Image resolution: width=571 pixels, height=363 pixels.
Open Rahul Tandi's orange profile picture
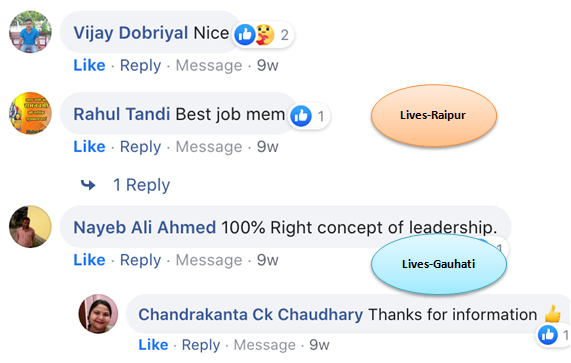click(30, 113)
